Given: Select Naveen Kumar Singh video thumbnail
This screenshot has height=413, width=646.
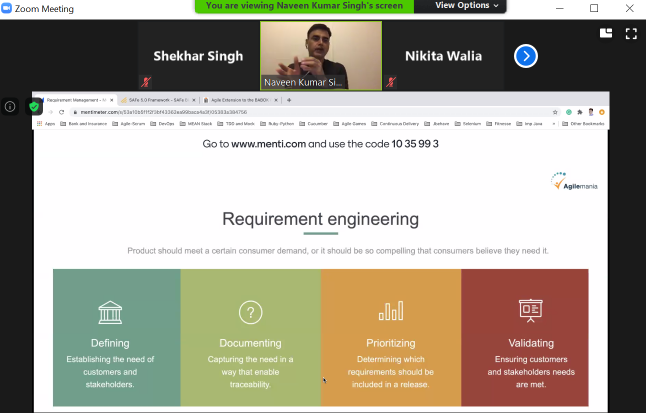Looking at the screenshot, I should tap(321, 56).
